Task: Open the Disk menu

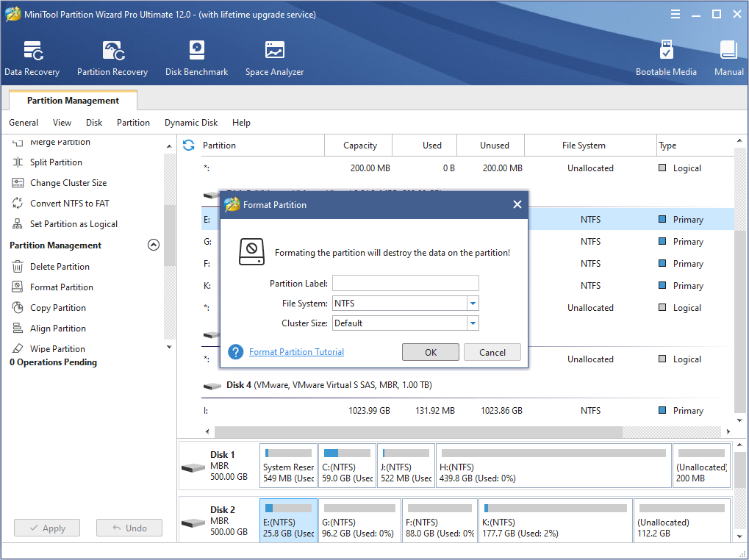Action: pyautogui.click(x=94, y=123)
